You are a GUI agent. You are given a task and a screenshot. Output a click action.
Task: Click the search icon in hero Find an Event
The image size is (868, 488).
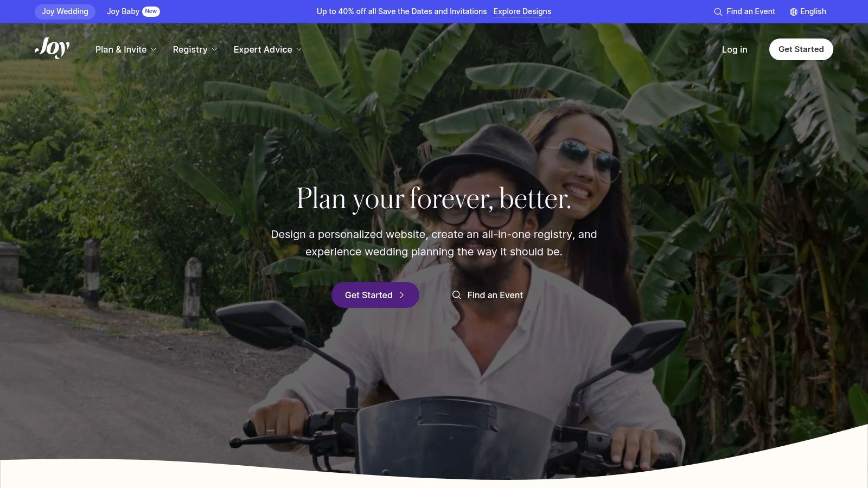pyautogui.click(x=457, y=295)
